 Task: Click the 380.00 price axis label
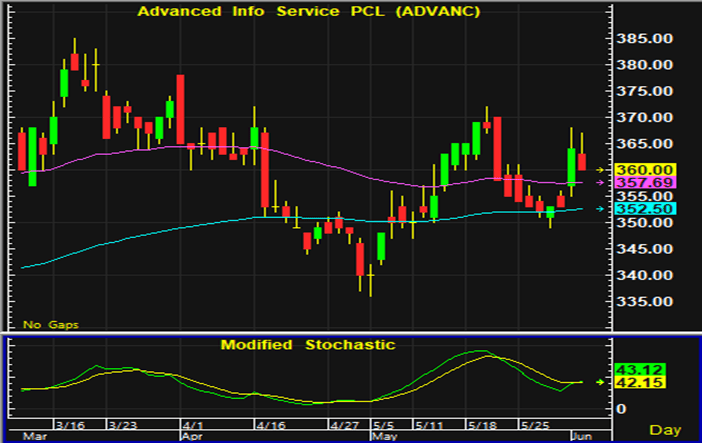click(x=644, y=65)
